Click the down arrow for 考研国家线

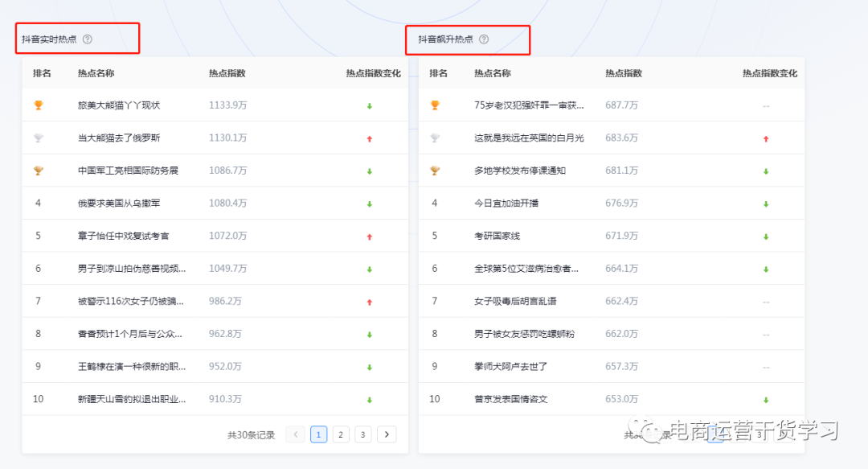766,237
